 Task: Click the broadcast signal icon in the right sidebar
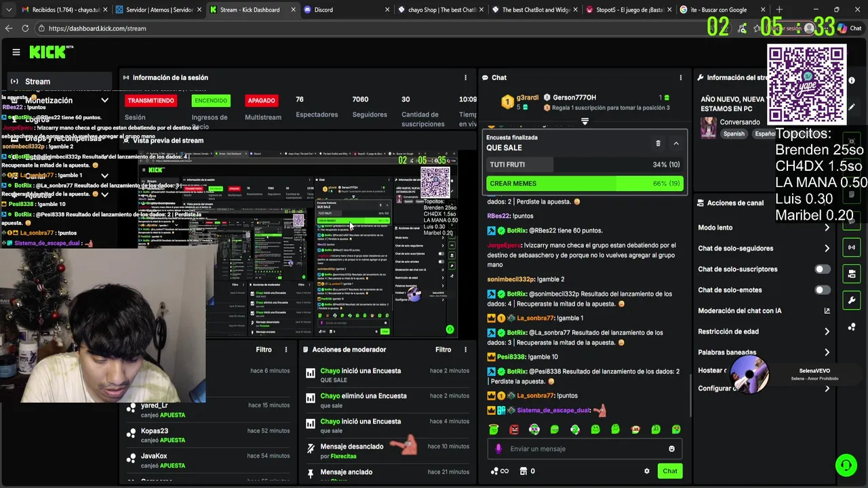coord(852,247)
